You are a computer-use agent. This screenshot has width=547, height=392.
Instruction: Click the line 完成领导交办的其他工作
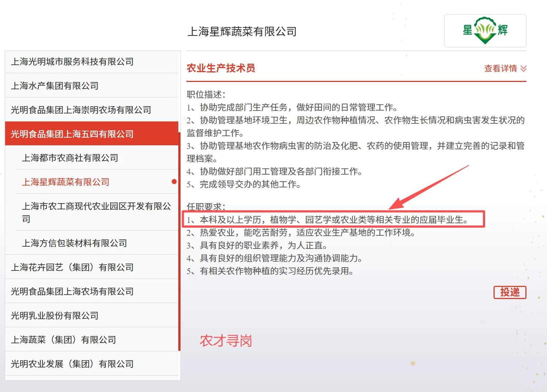(x=243, y=184)
